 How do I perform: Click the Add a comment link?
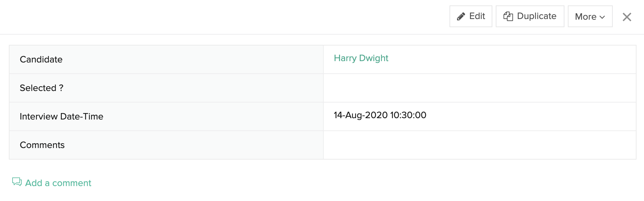(58, 183)
